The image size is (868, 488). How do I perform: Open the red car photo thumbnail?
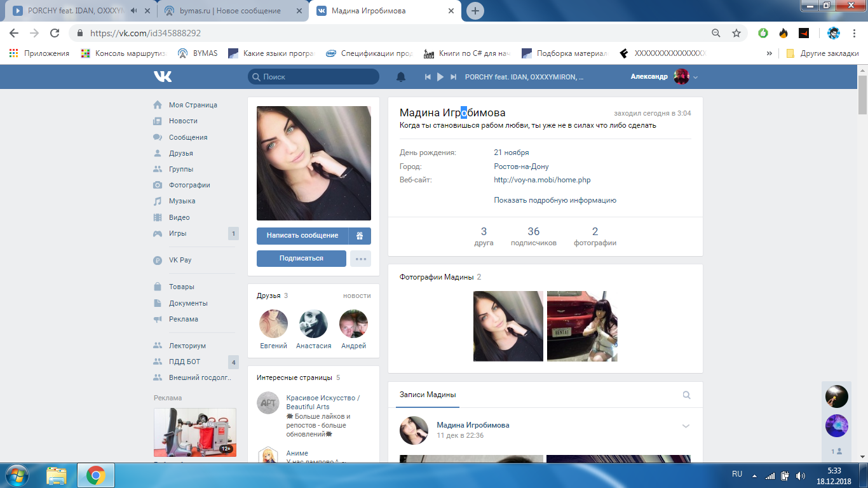[x=582, y=326]
